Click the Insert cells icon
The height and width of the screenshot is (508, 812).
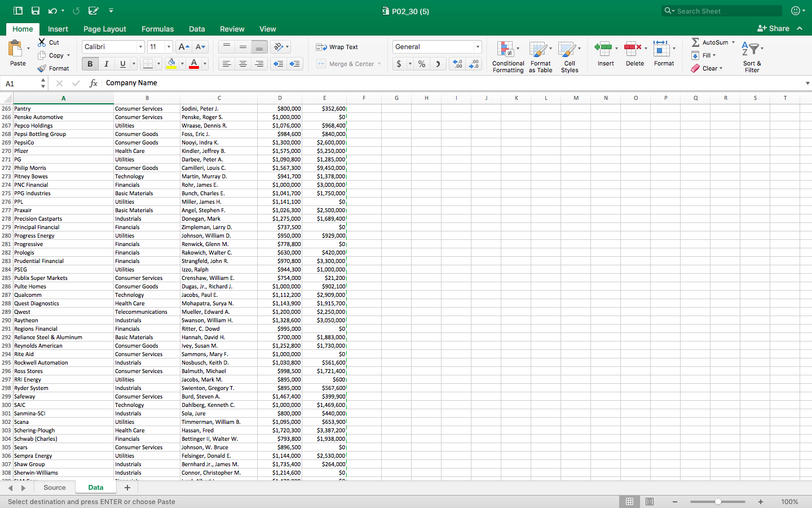coord(603,49)
